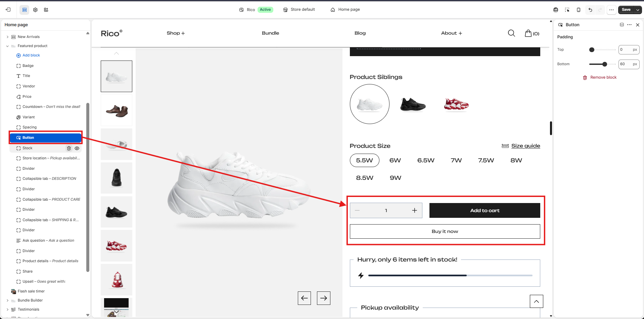Image resolution: width=644 pixels, height=319 pixels.
Task: Open the Bundle menu item
Action: coord(270,33)
